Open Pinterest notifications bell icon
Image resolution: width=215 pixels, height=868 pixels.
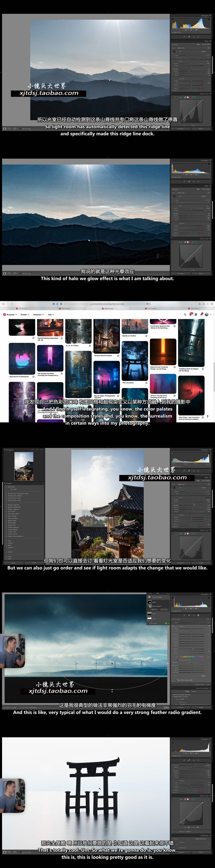pos(190,315)
